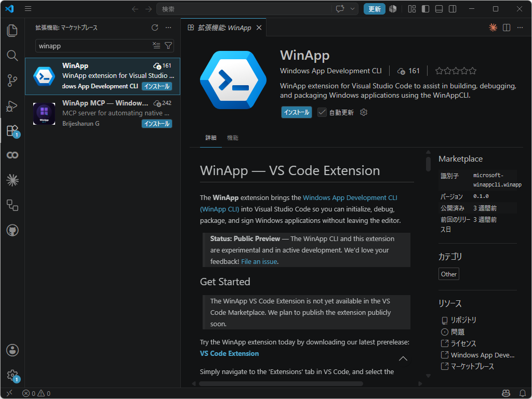Screen dimensions: 532x399
Task: Open the Manage gear icon at bottom
Action: click(12, 375)
